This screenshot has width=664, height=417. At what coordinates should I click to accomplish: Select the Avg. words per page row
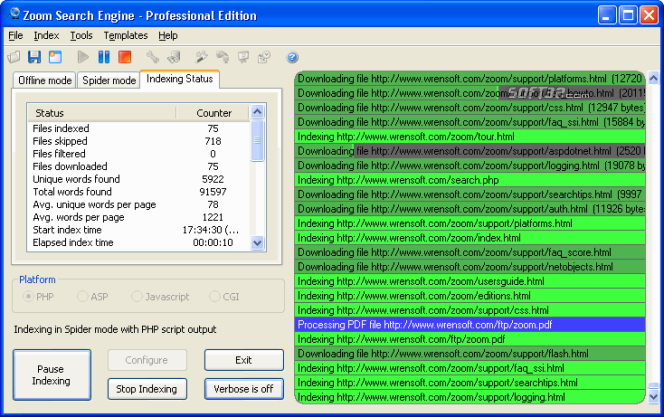coord(139,217)
